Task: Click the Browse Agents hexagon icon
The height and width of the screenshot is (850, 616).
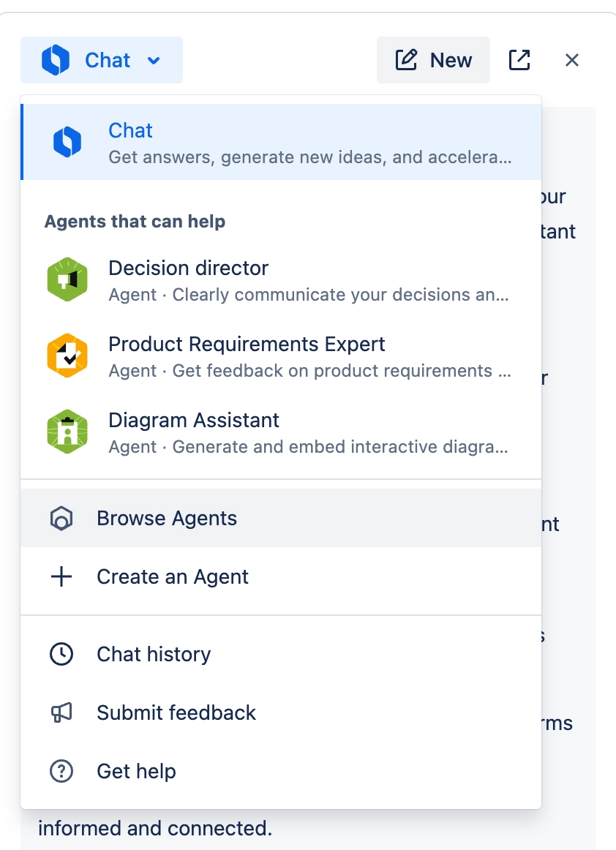Action: point(61,519)
